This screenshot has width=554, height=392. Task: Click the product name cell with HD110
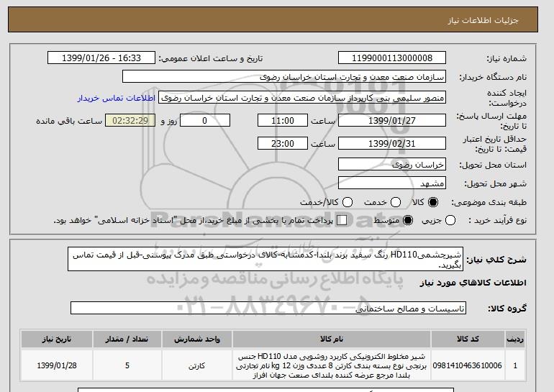click(x=332, y=365)
